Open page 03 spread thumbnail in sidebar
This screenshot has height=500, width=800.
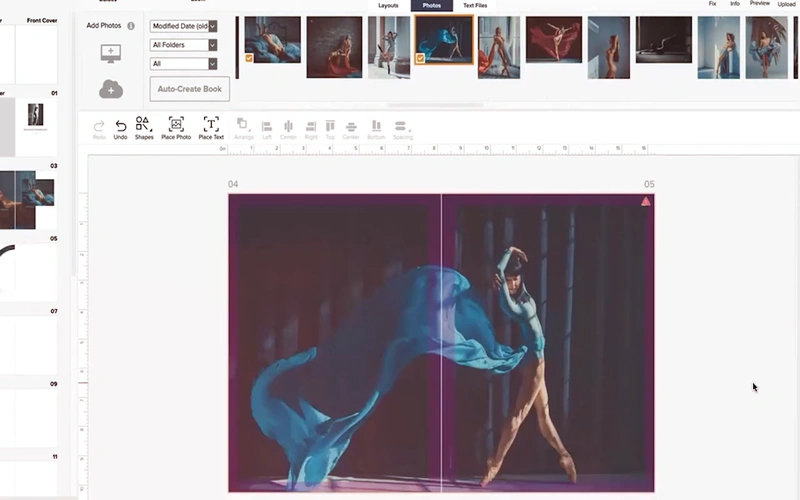[27, 199]
